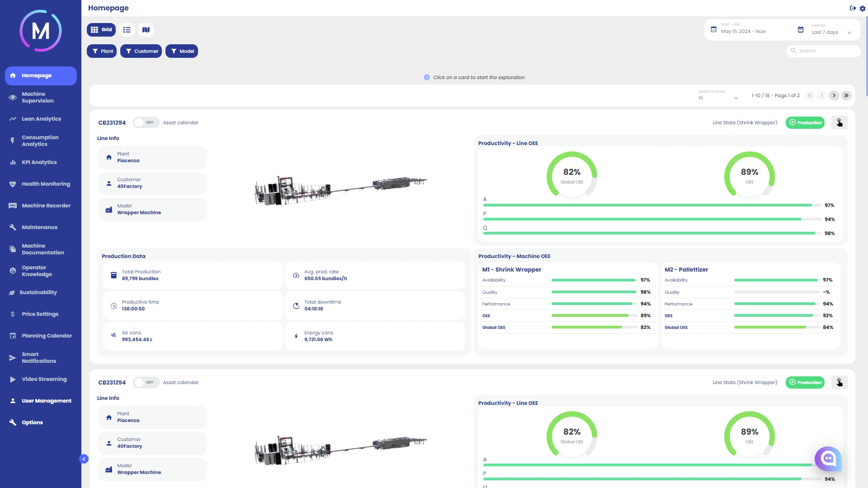The width and height of the screenshot is (868, 488).
Task: Open settings gear in top right
Action: click(863, 8)
